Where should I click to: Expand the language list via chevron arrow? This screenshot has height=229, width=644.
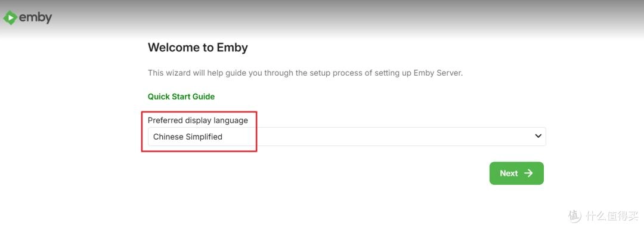click(x=538, y=136)
